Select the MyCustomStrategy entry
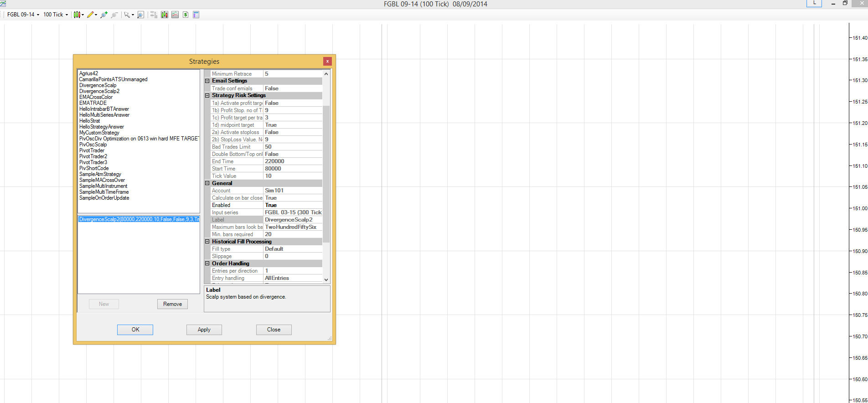 pos(99,133)
